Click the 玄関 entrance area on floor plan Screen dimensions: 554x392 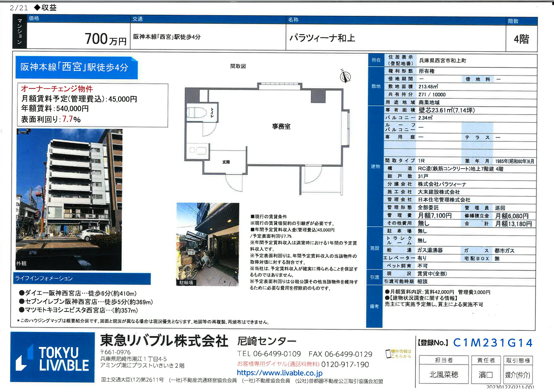tap(226, 162)
